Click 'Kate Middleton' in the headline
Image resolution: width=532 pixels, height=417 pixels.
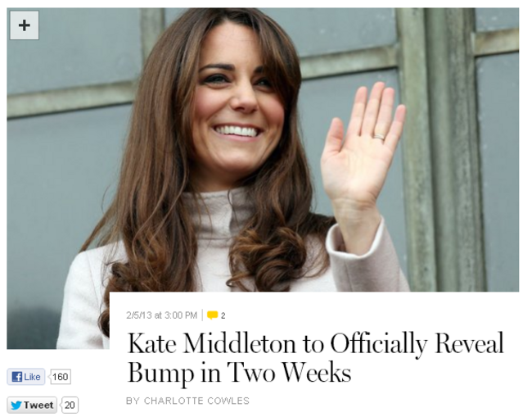[x=213, y=343]
